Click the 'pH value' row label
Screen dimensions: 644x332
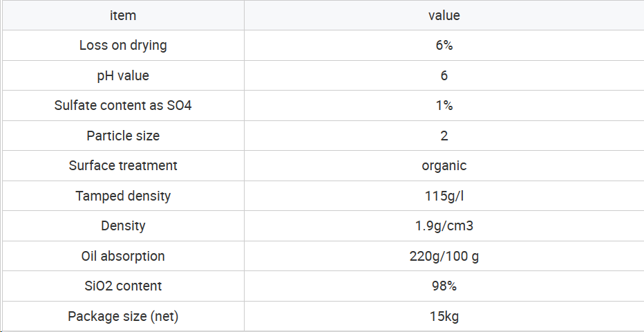click(123, 75)
